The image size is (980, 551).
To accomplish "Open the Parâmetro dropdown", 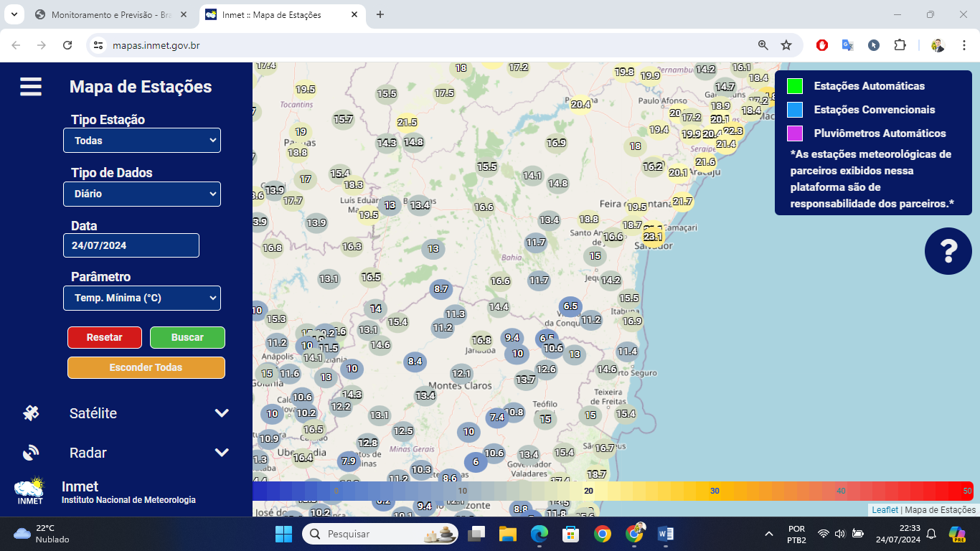I will (142, 298).
